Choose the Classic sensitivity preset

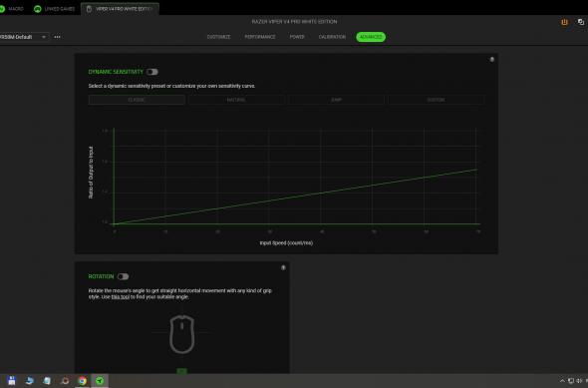(137, 100)
